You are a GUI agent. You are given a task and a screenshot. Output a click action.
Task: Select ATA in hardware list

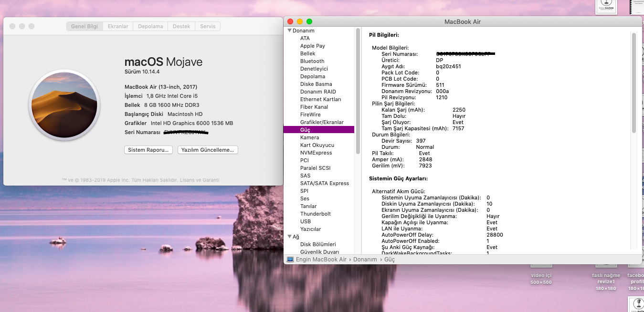(x=305, y=38)
